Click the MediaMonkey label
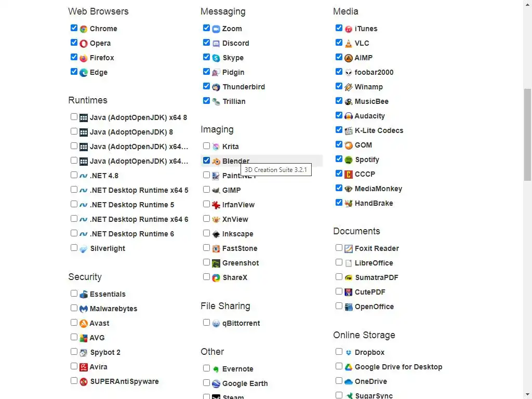 click(378, 189)
